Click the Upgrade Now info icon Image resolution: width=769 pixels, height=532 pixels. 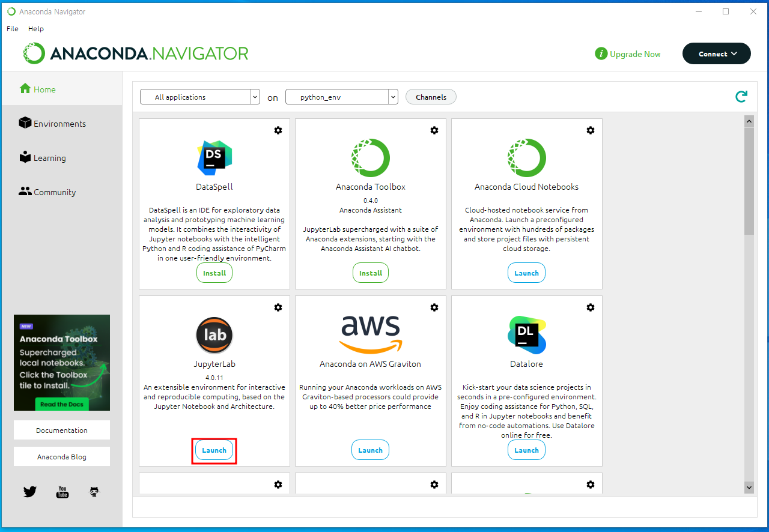click(601, 54)
